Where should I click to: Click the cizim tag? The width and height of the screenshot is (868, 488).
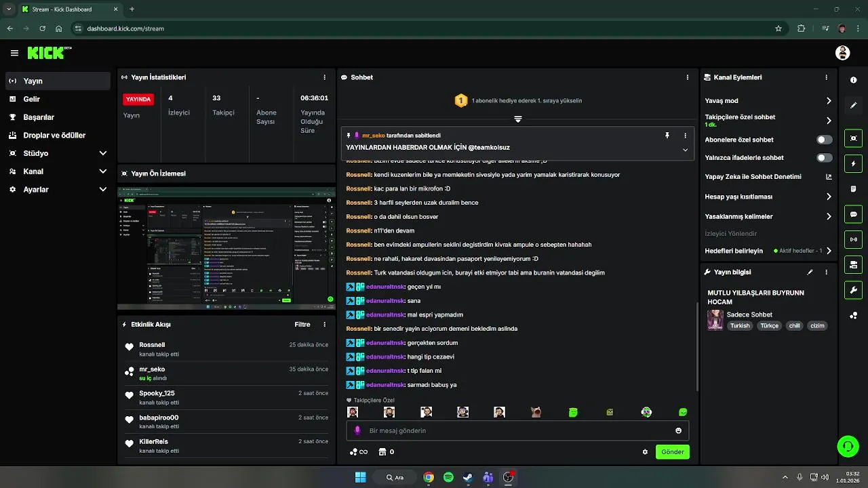pos(817,326)
